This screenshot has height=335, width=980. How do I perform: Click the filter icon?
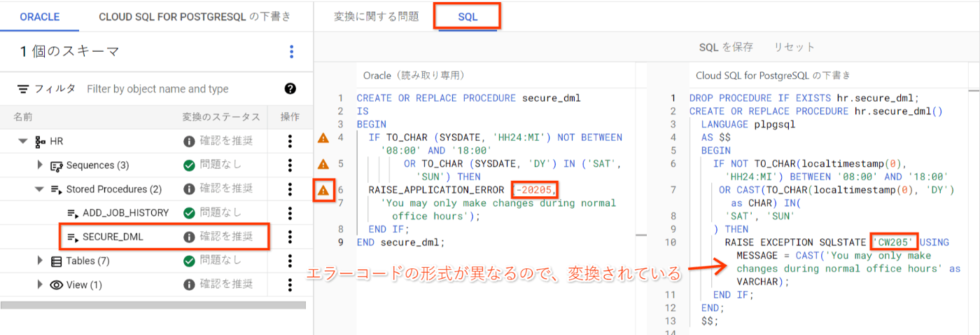click(23, 89)
